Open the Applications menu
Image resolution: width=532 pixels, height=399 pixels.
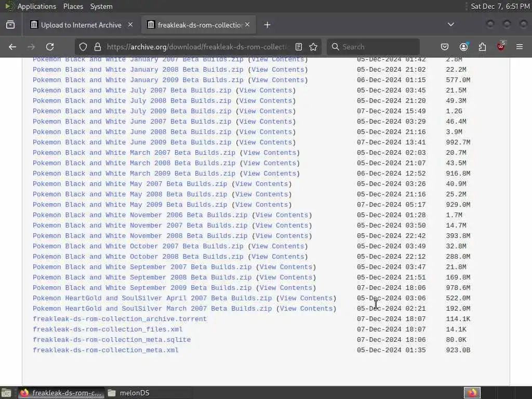(x=37, y=6)
